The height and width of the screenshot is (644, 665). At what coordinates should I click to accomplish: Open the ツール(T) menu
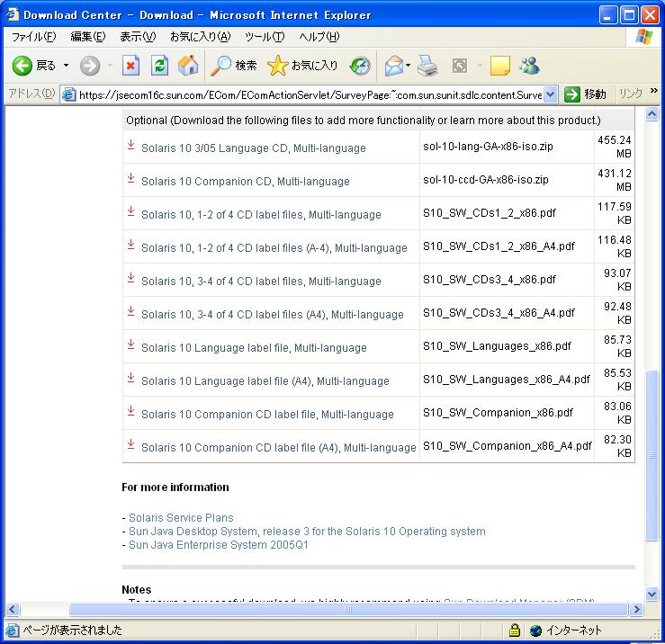click(265, 37)
